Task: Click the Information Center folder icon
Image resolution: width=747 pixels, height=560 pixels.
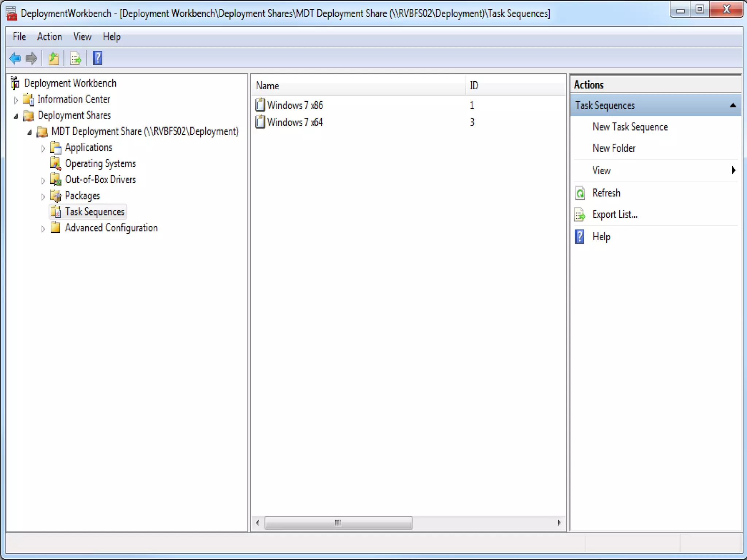Action: click(29, 99)
